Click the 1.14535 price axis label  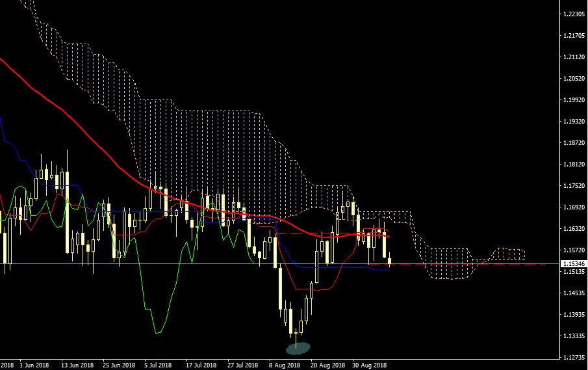point(573,293)
